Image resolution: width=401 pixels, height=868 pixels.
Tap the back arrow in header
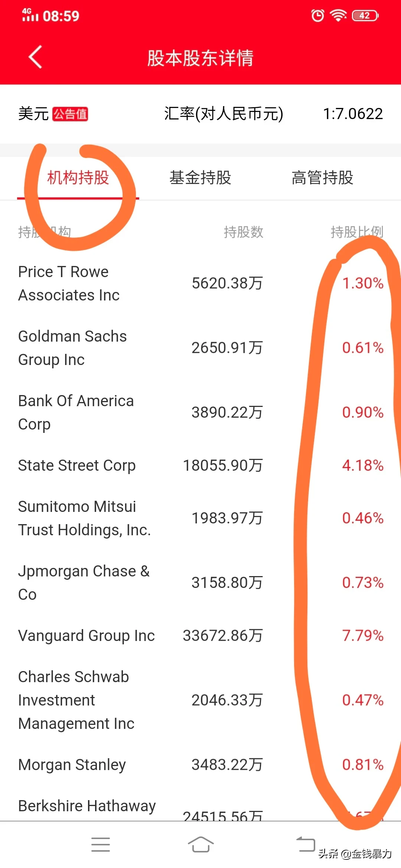click(36, 57)
